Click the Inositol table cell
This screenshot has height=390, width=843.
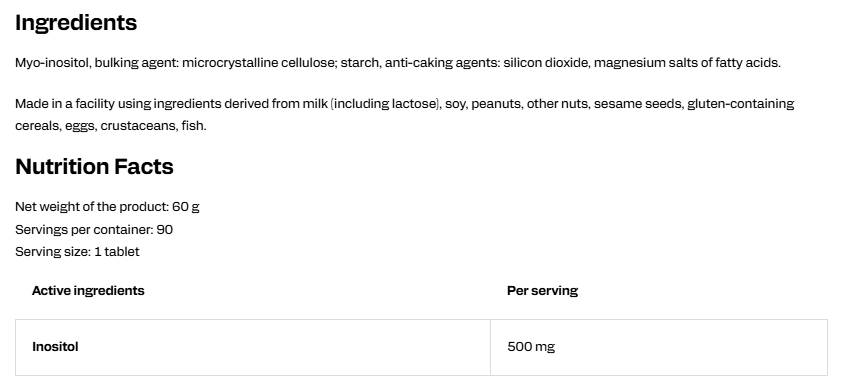[x=253, y=347]
